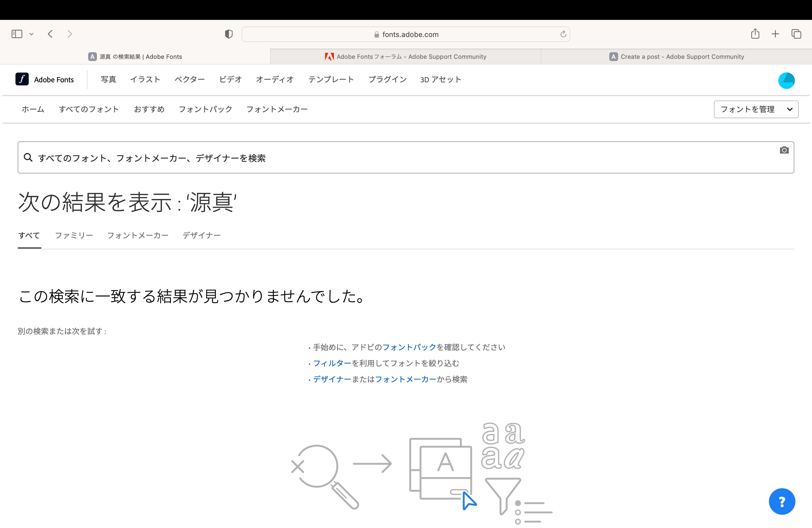Viewport: 812px width, 528px height.
Task: Open the user profile avatar
Action: [786, 80]
